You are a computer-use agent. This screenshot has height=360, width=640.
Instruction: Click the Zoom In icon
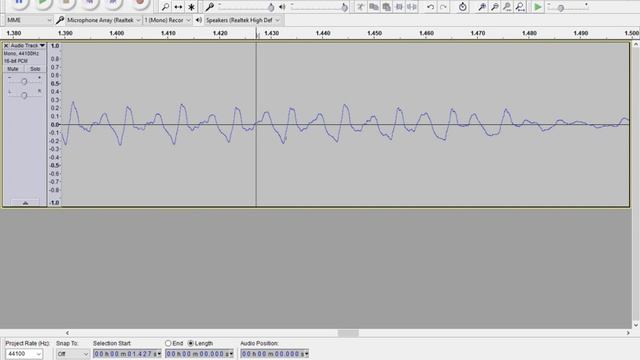(482, 7)
